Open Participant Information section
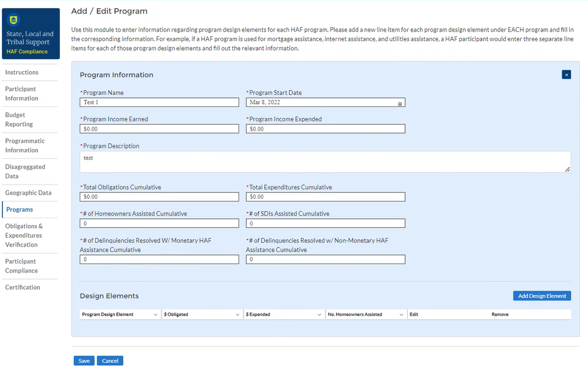588x385 pixels. point(21,94)
